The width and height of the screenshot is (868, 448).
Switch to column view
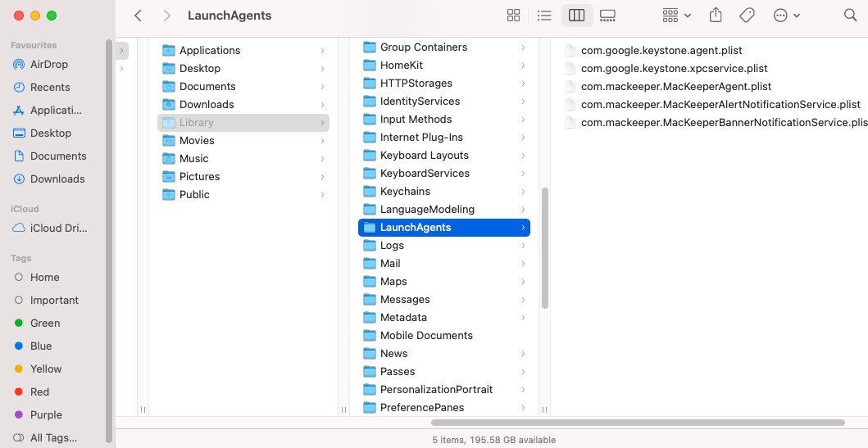pos(577,16)
